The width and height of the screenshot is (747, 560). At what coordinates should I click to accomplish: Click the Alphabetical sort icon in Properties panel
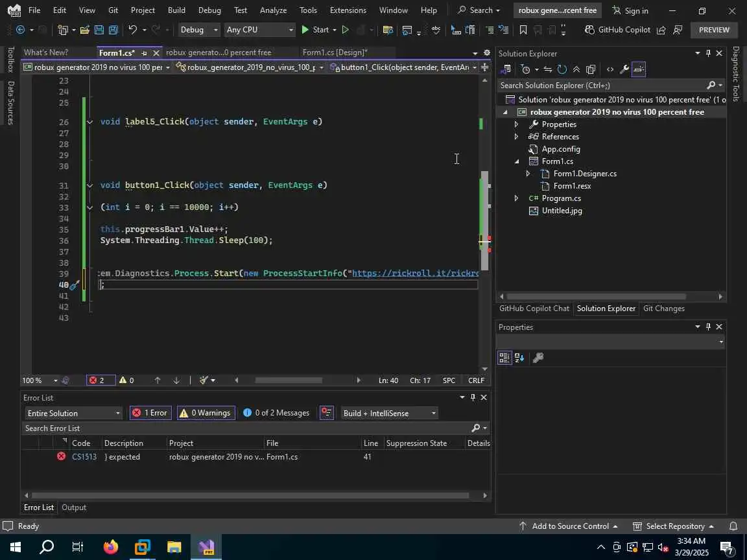(520, 358)
